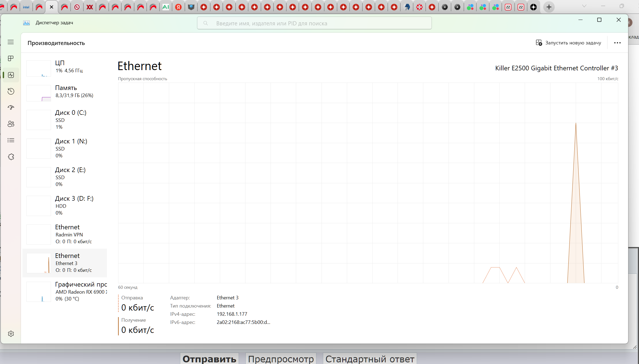Expand the browser tab list chevron
The image size is (639, 364).
point(584,6)
